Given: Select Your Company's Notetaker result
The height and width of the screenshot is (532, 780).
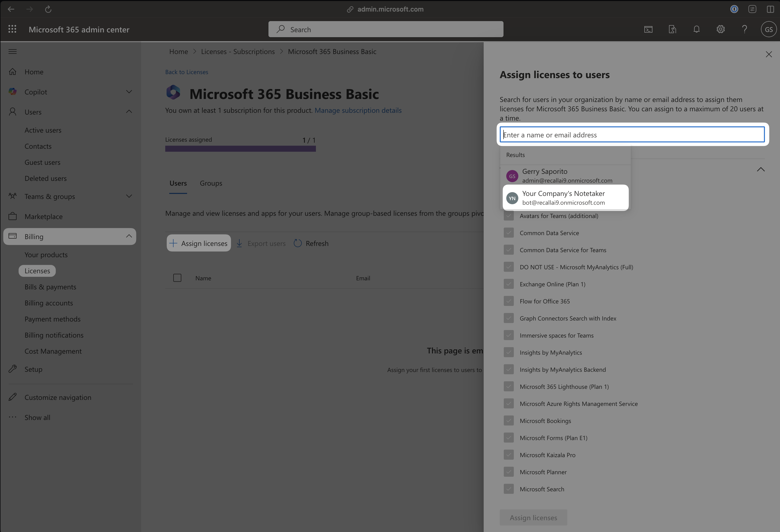Looking at the screenshot, I should coord(565,198).
